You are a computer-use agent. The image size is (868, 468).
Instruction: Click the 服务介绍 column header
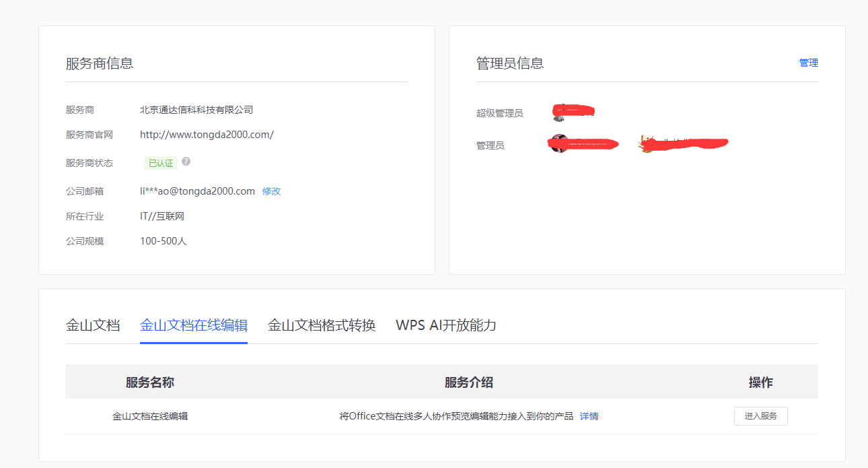pyautogui.click(x=469, y=382)
